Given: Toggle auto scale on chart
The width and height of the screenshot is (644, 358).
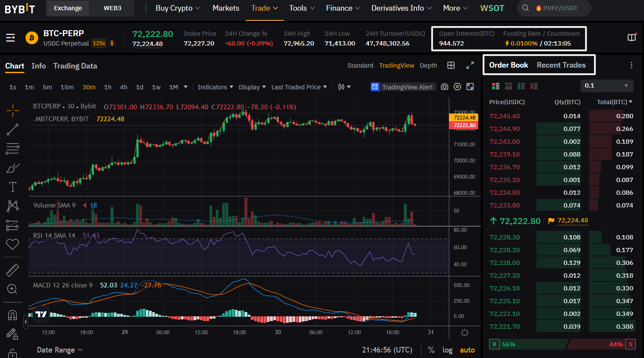Looking at the screenshot, I should point(467,350).
